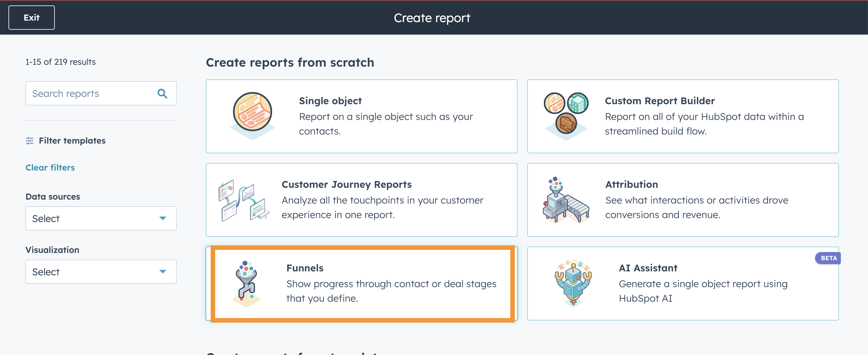Select the Custom Report Builder icon
Image resolution: width=868 pixels, height=355 pixels.
(x=567, y=114)
